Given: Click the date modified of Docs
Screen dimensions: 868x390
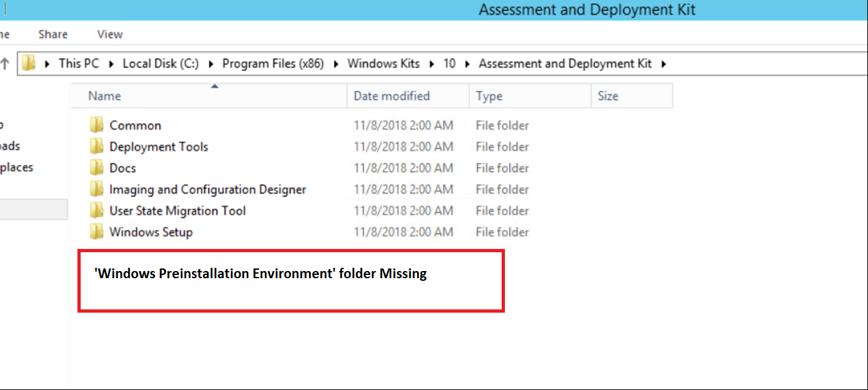Looking at the screenshot, I should click(403, 168).
